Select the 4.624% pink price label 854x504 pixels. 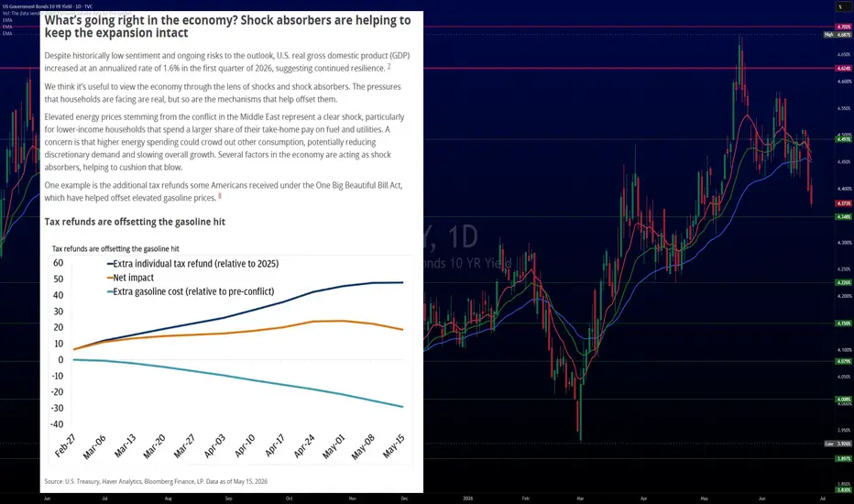844,68
